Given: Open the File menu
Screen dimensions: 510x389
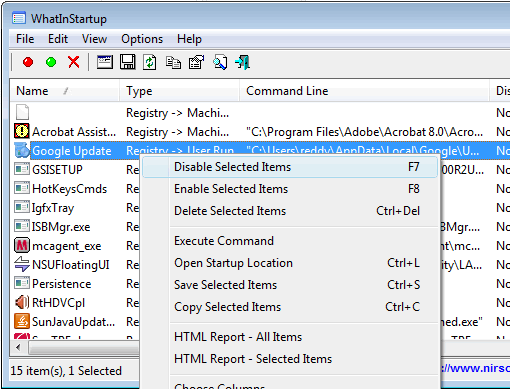Looking at the screenshot, I should click(25, 39).
